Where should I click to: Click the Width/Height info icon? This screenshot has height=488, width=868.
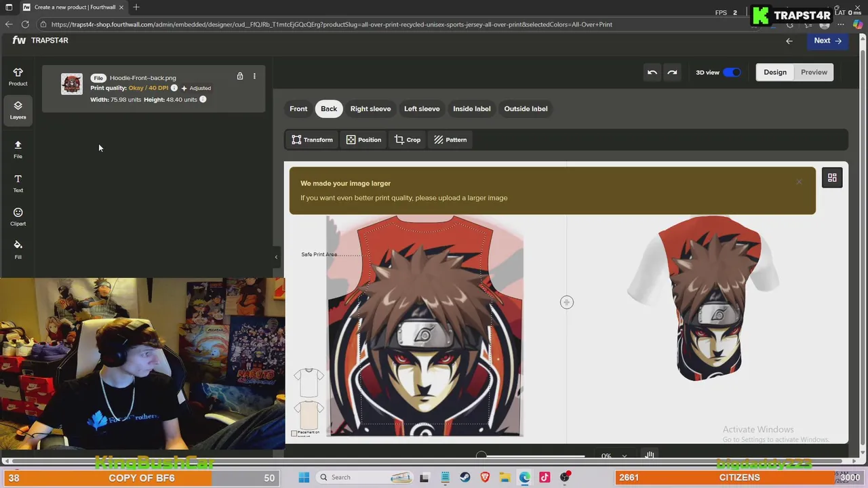(203, 100)
